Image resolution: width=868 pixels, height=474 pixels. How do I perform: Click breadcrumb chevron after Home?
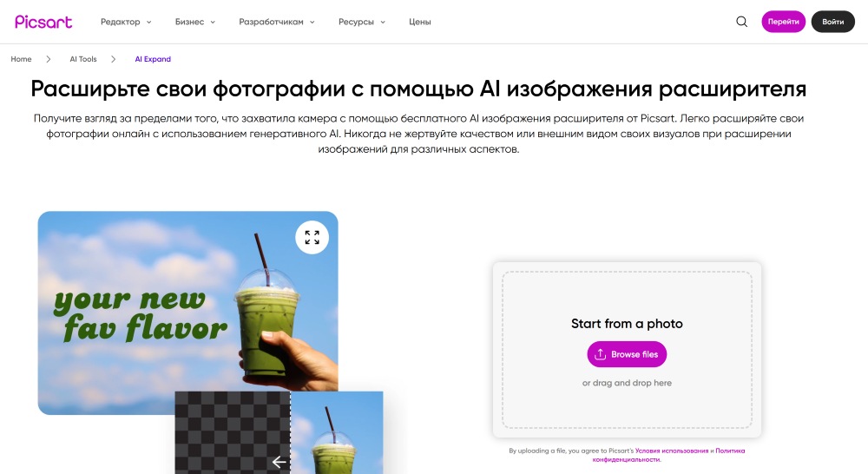pos(49,59)
